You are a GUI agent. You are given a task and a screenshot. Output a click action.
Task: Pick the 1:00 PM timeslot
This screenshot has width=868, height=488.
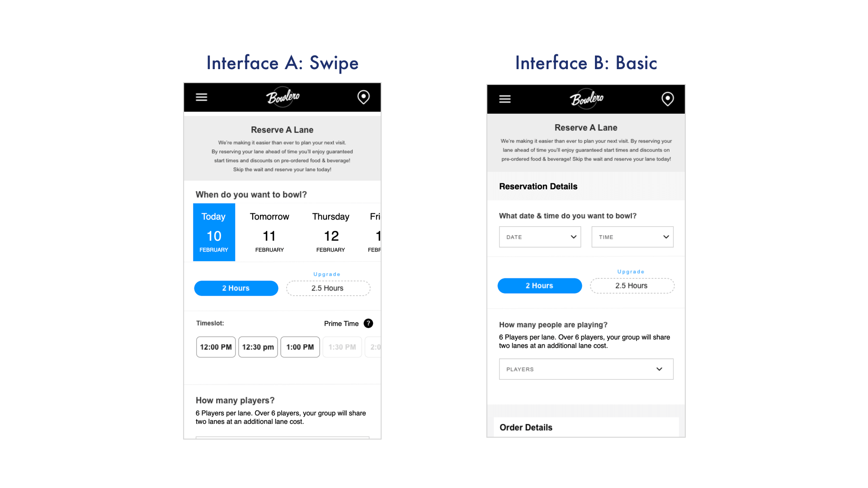coord(300,347)
